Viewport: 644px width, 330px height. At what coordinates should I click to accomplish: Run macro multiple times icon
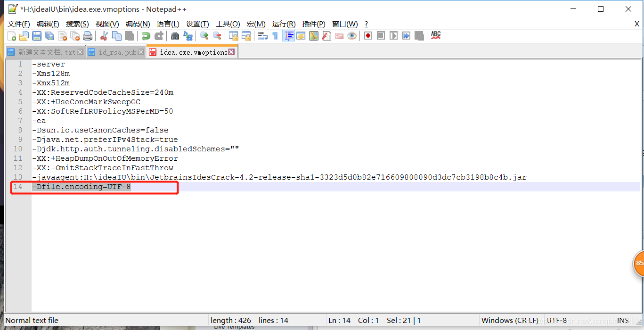click(407, 36)
